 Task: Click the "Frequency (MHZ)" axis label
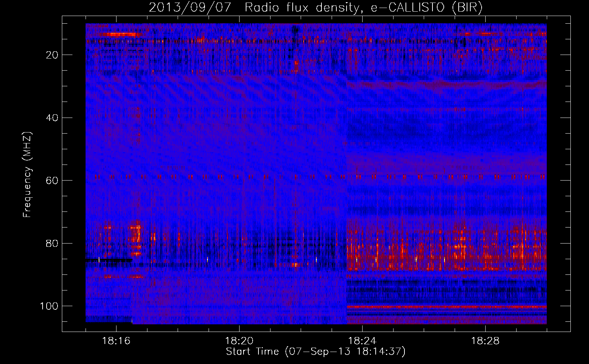click(27, 175)
